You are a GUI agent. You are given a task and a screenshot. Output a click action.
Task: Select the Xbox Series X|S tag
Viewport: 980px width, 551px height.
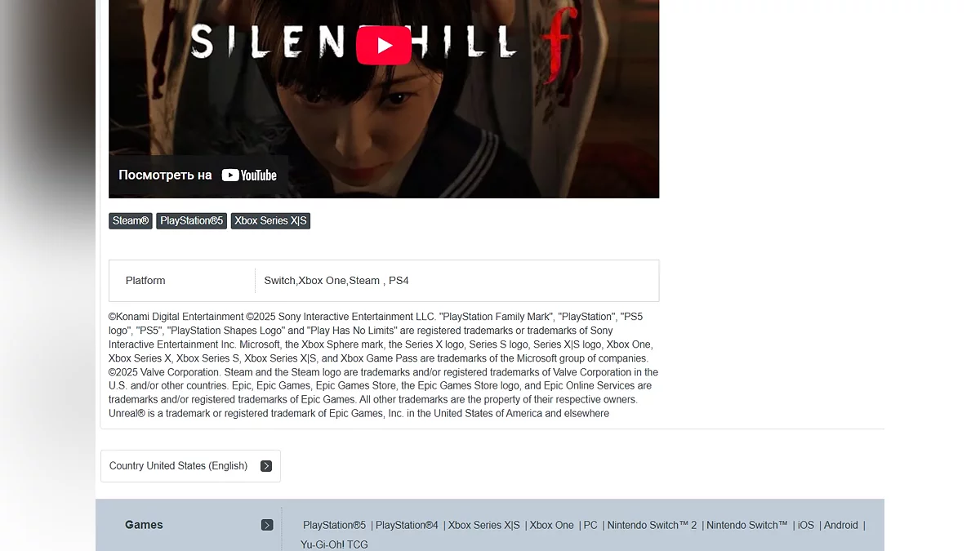pos(270,221)
